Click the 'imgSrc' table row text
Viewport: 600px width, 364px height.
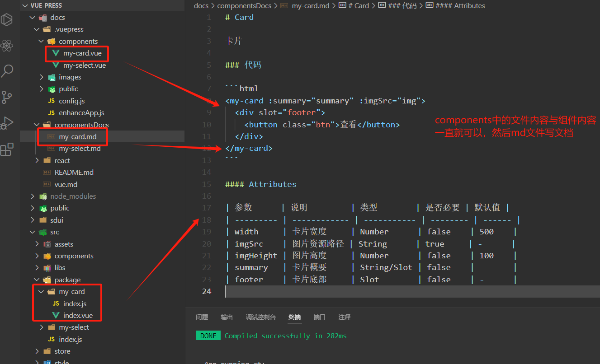tap(249, 244)
